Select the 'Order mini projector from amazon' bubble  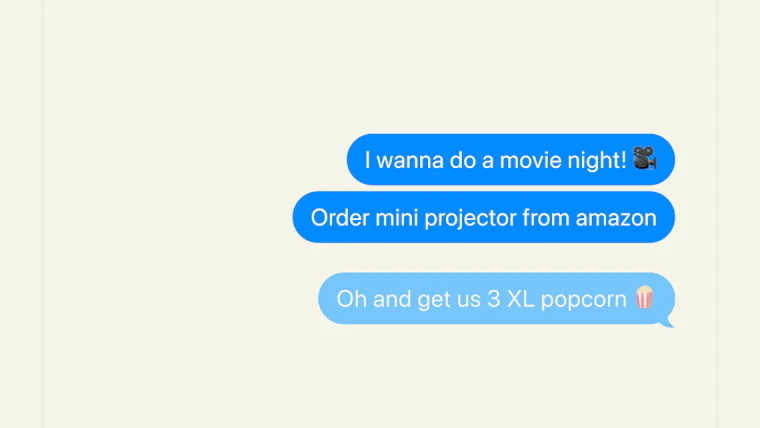(x=484, y=217)
